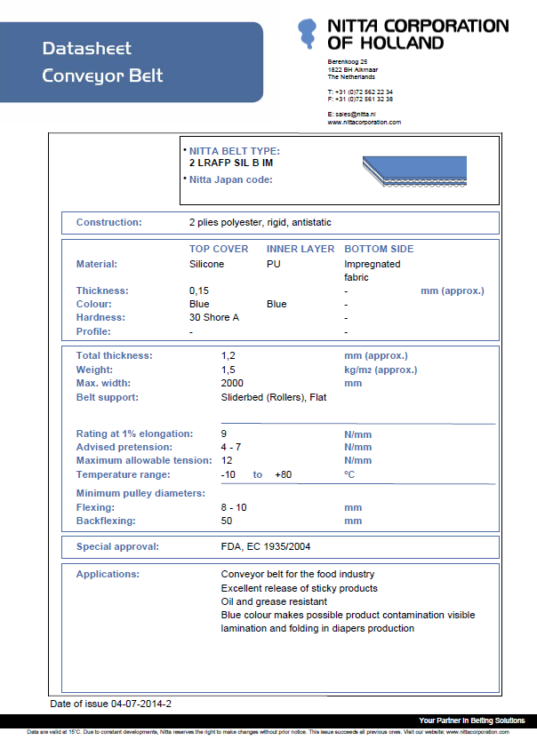Screen dimensions: 537x756
Task: Click maximum allowable tension value '12'
Action: pyautogui.click(x=227, y=461)
